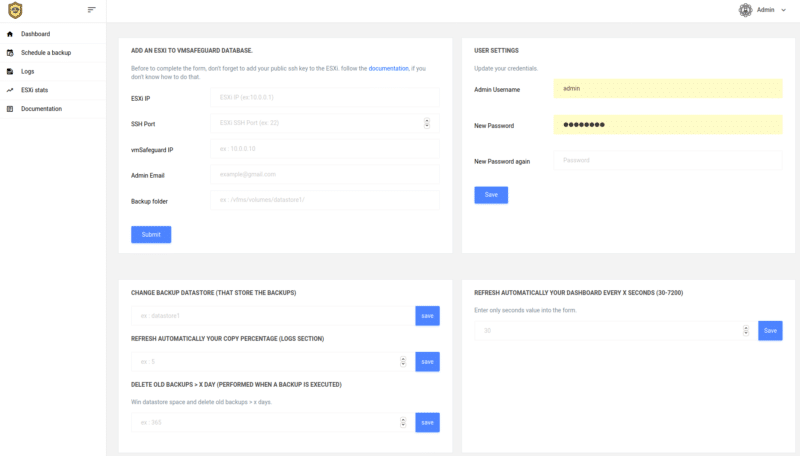This screenshot has width=800, height=456.
Task: Save the backup datastore change
Action: pyautogui.click(x=427, y=315)
